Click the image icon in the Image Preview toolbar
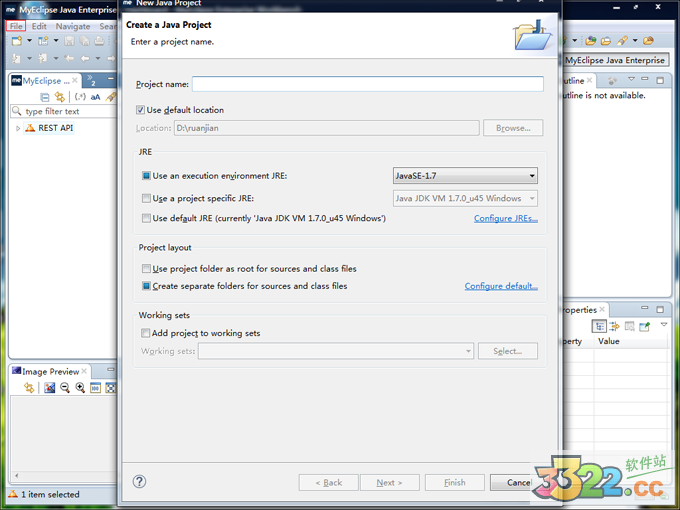Image resolution: width=680 pixels, height=510 pixels. (x=50, y=388)
